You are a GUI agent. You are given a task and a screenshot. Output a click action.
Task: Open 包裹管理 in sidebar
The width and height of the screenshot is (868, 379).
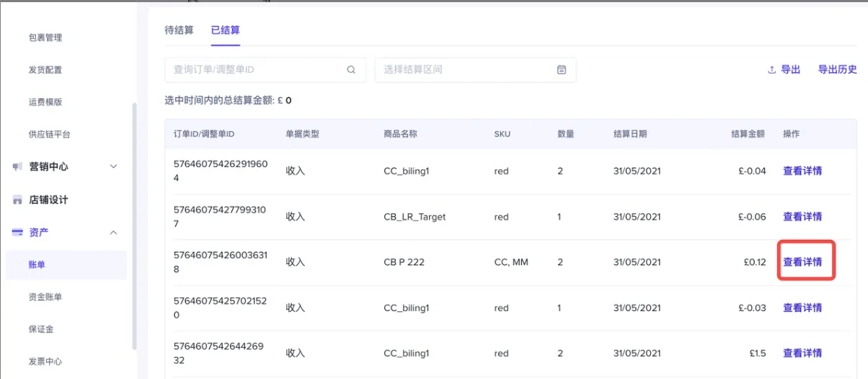tap(45, 37)
